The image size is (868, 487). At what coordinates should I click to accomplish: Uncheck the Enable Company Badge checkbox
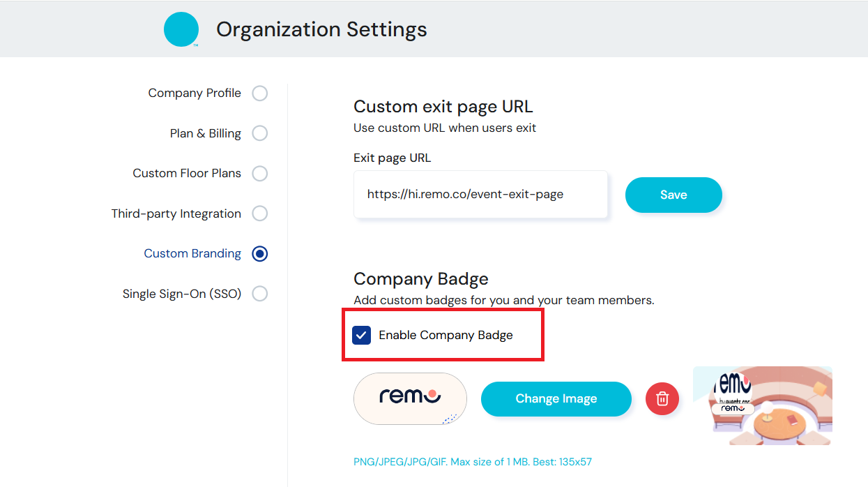pos(361,335)
